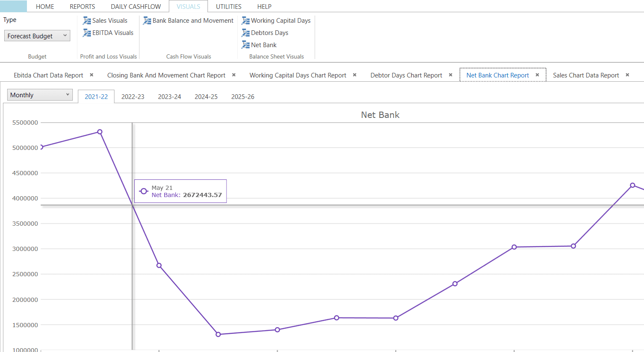This screenshot has height=352, width=644.
Task: Open the Net Bank visual icon
Action: (x=245, y=45)
